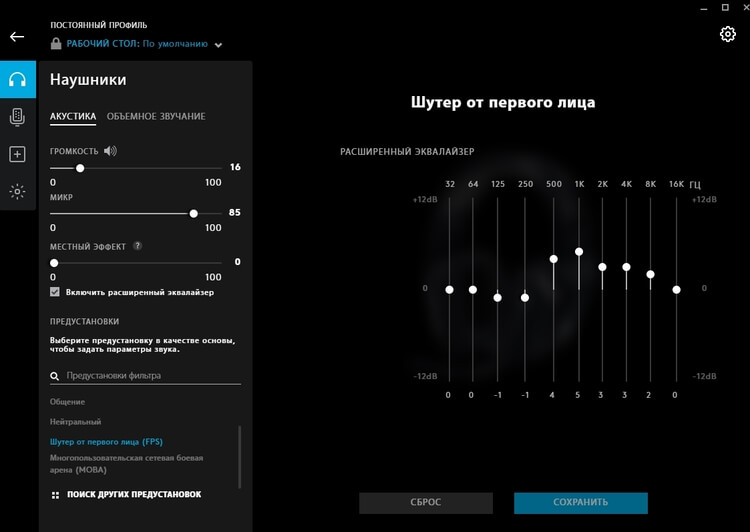This screenshot has height=532, width=750.
Task: Open settings gear icon
Action: tap(728, 34)
